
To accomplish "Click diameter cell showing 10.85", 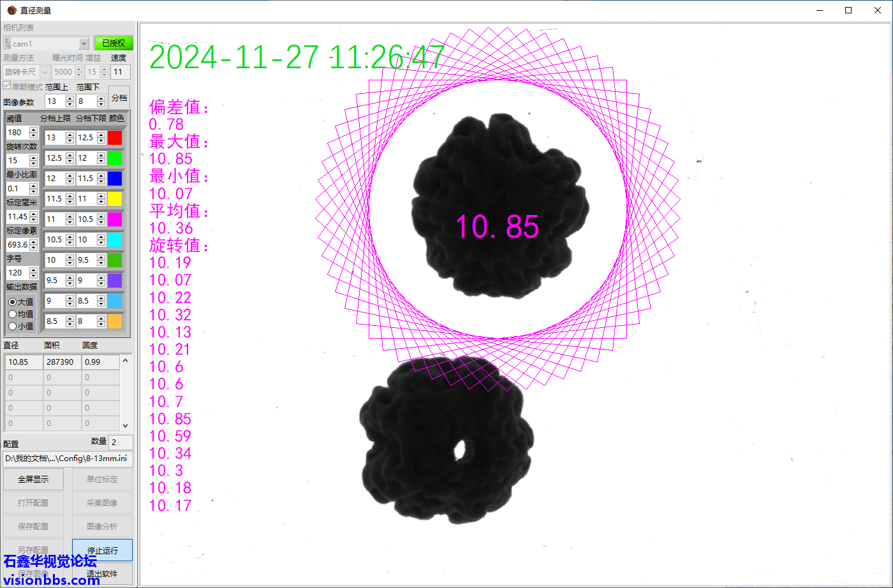I will pyautogui.click(x=24, y=362).
